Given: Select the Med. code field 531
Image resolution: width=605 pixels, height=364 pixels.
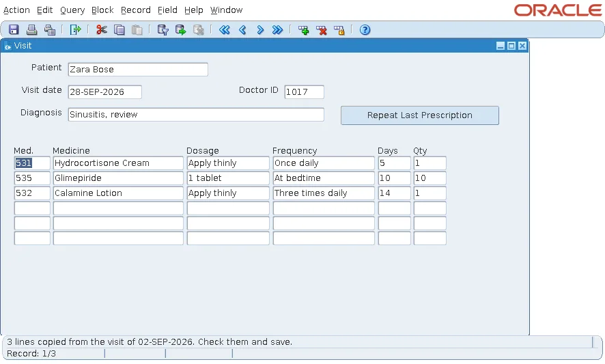Looking at the screenshot, I should [x=32, y=163].
